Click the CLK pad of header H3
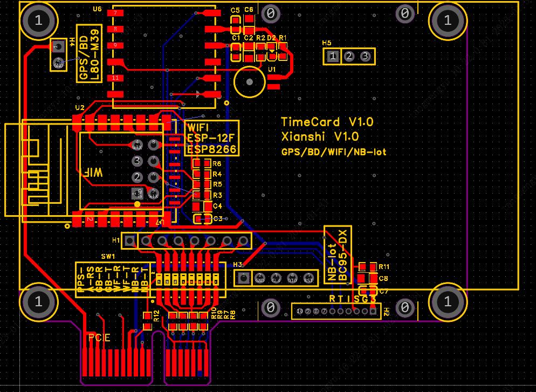The image size is (536, 392). [x=276, y=278]
